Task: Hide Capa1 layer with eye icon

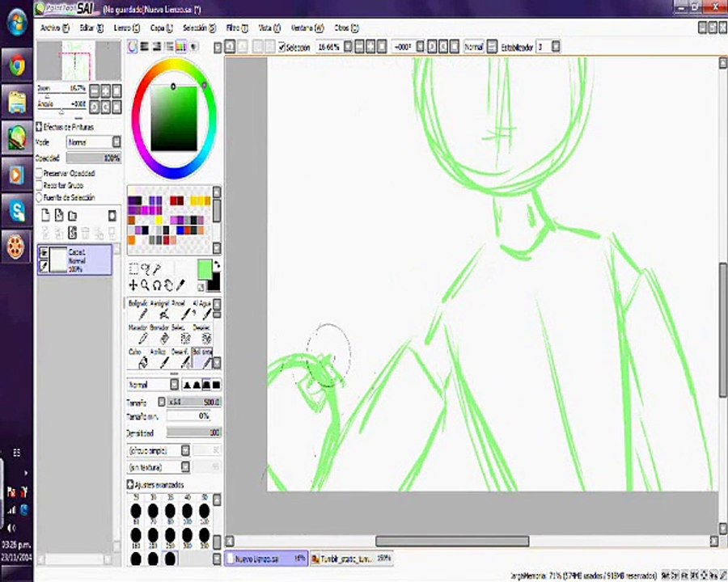Action: click(x=44, y=253)
